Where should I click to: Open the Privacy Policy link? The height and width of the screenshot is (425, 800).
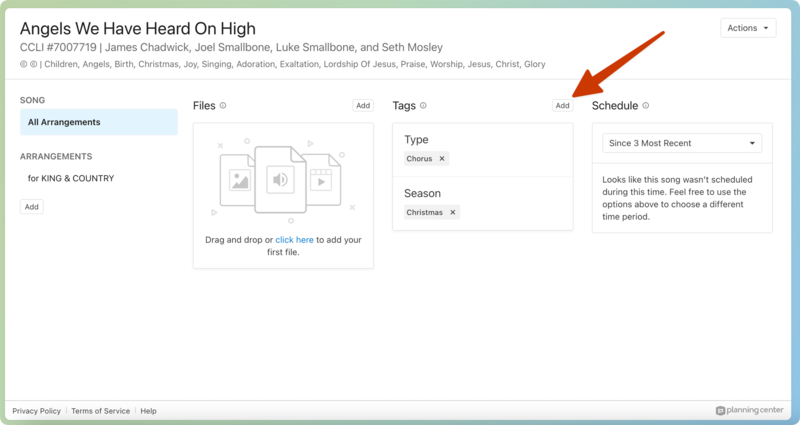[36, 411]
